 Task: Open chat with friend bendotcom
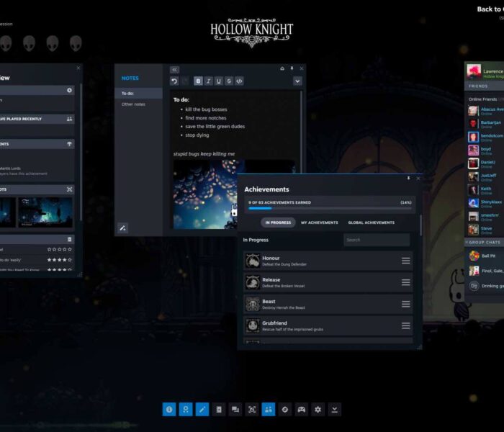click(486, 137)
